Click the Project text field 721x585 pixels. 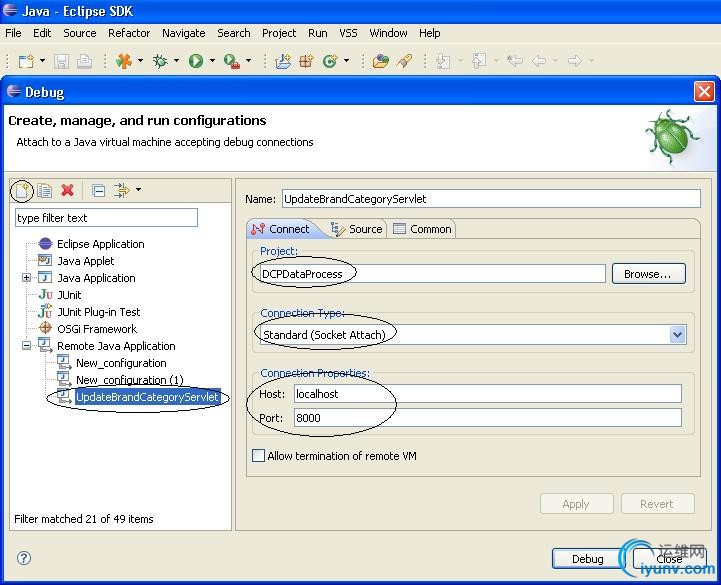pos(432,274)
